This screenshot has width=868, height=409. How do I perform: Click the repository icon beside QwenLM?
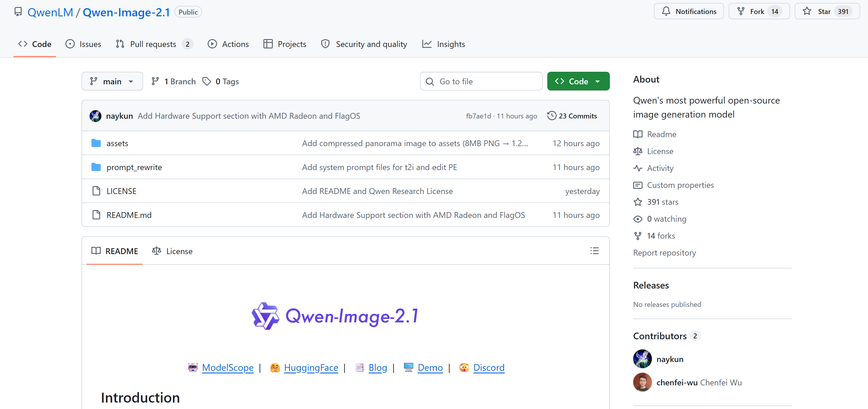[18, 12]
